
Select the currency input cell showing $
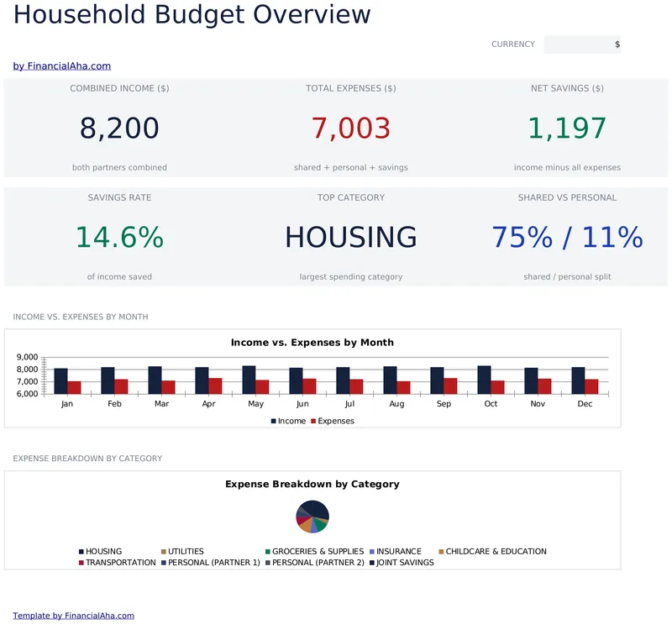pyautogui.click(x=582, y=45)
